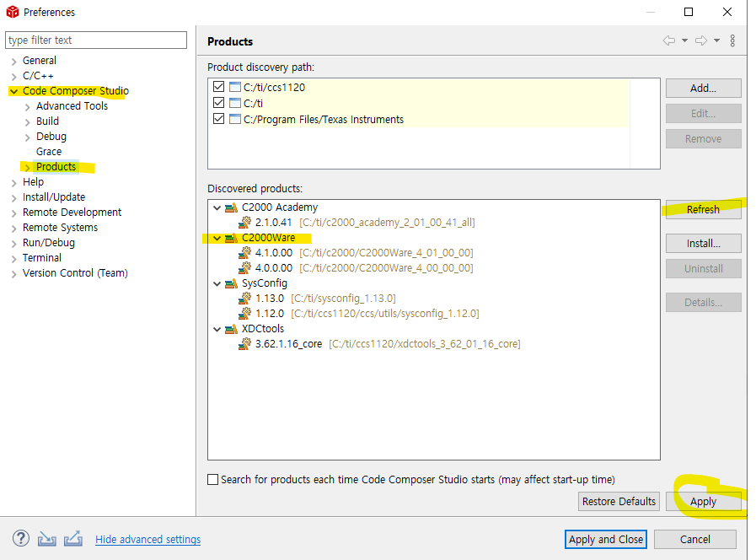Click the gear icon for C2000Ware 4.0.0.00
This screenshot has width=756, height=560.
pyautogui.click(x=245, y=267)
